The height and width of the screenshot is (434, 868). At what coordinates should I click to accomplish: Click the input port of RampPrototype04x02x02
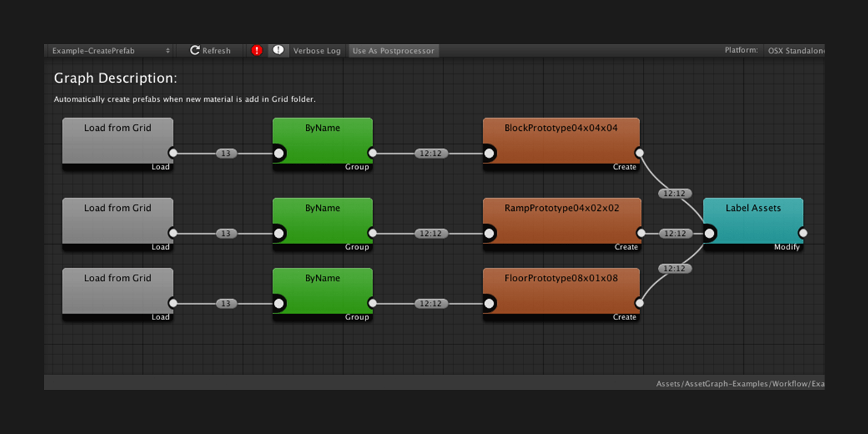(x=489, y=233)
